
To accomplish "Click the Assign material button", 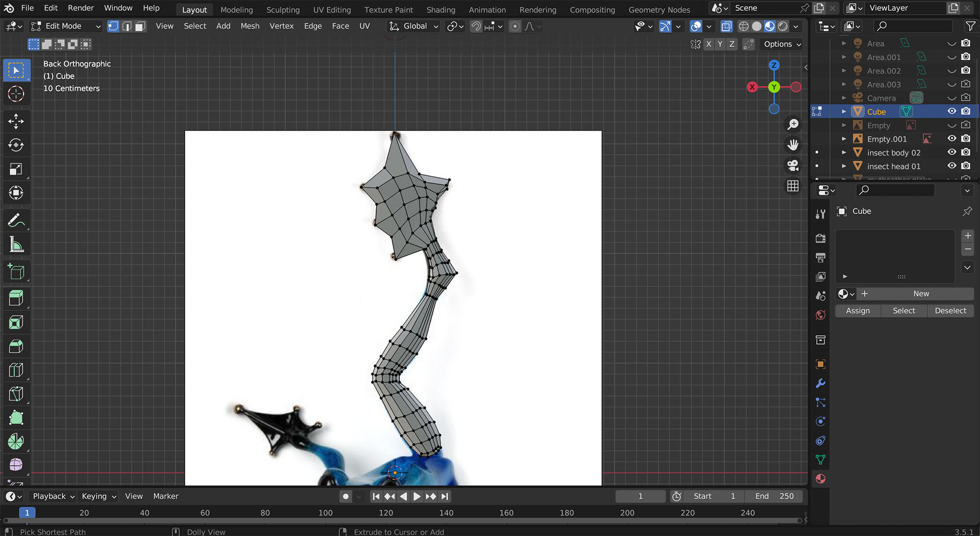I will (857, 311).
